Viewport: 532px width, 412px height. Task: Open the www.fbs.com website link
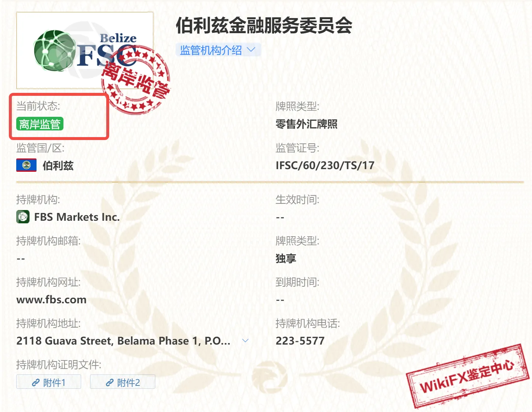51,300
